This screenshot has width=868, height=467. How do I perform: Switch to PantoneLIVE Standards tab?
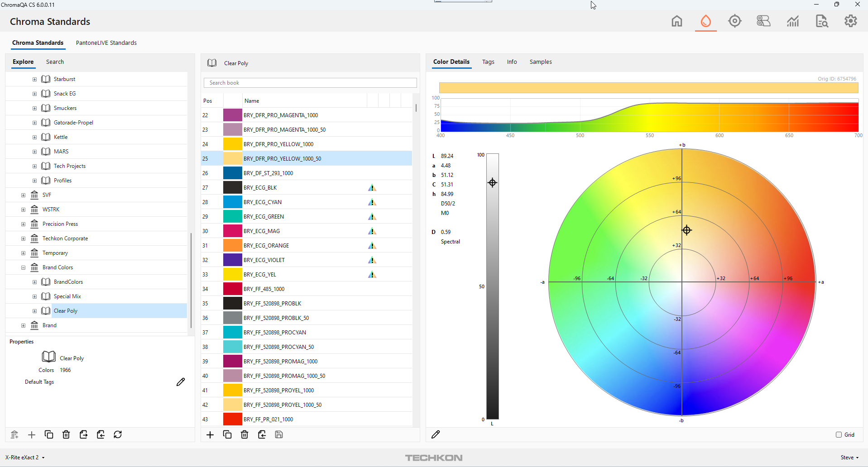106,43
